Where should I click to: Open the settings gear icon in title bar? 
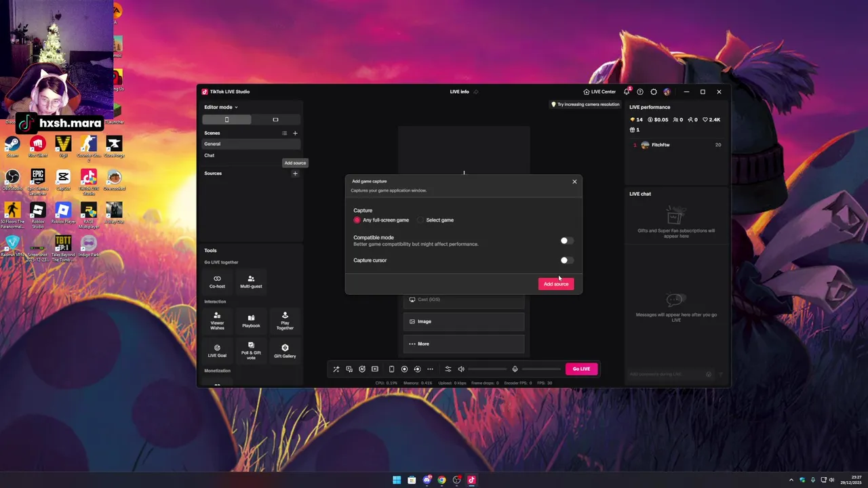(x=654, y=91)
